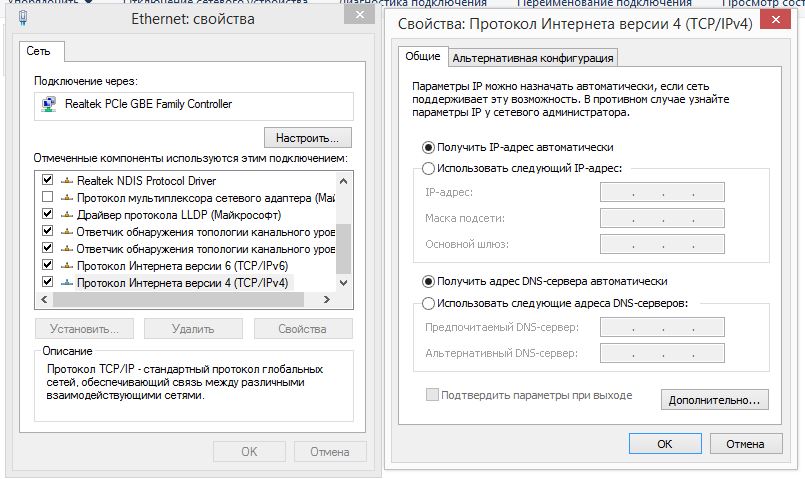Click the icon beside Драйвер протокола LLDP
This screenshot has width=805, height=479.
(67, 215)
